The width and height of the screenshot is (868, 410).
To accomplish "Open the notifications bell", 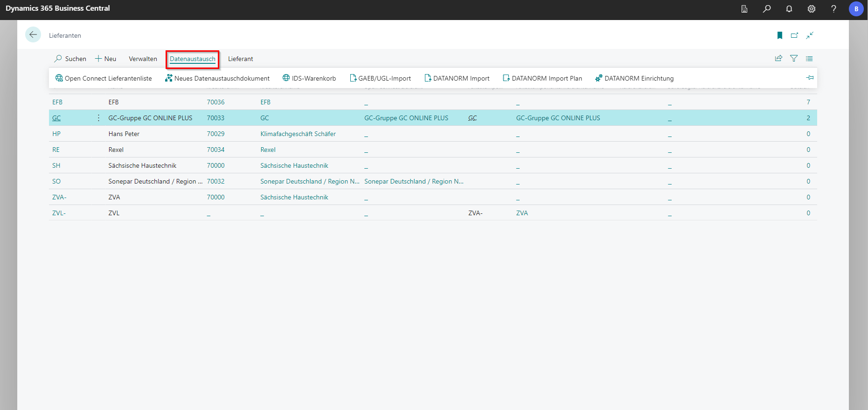I will pos(789,9).
